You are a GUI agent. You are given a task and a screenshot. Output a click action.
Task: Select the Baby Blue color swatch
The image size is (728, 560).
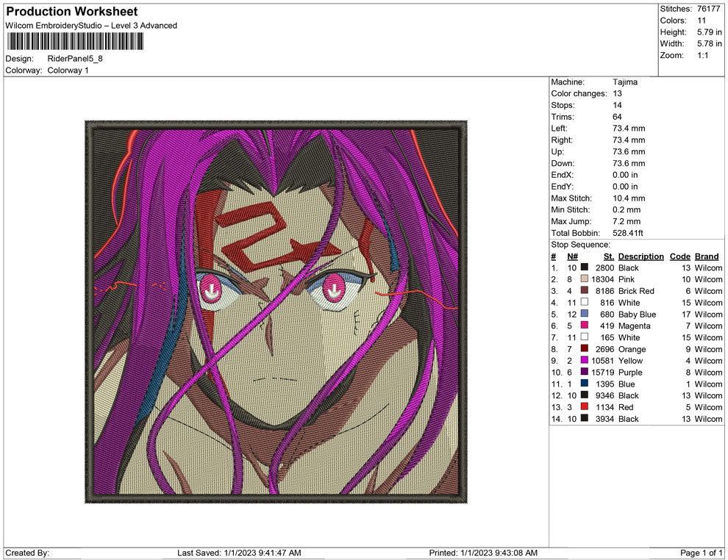585,314
